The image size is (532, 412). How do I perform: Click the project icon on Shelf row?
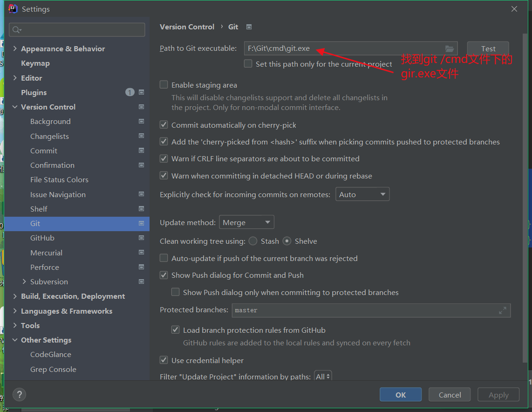click(x=142, y=209)
